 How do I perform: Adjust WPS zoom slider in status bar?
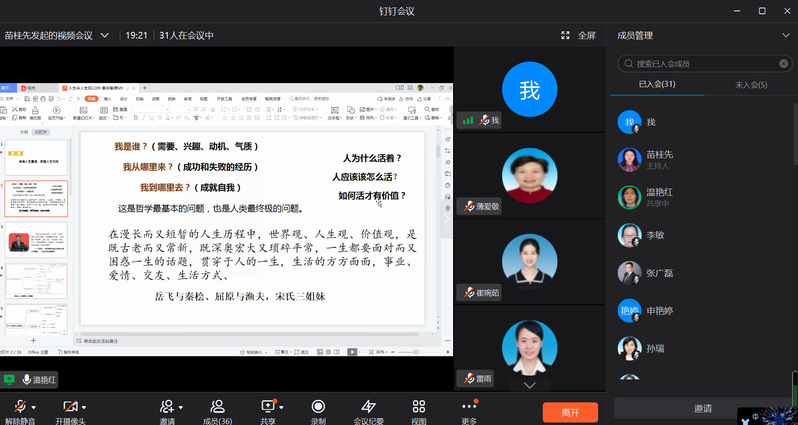click(x=416, y=352)
